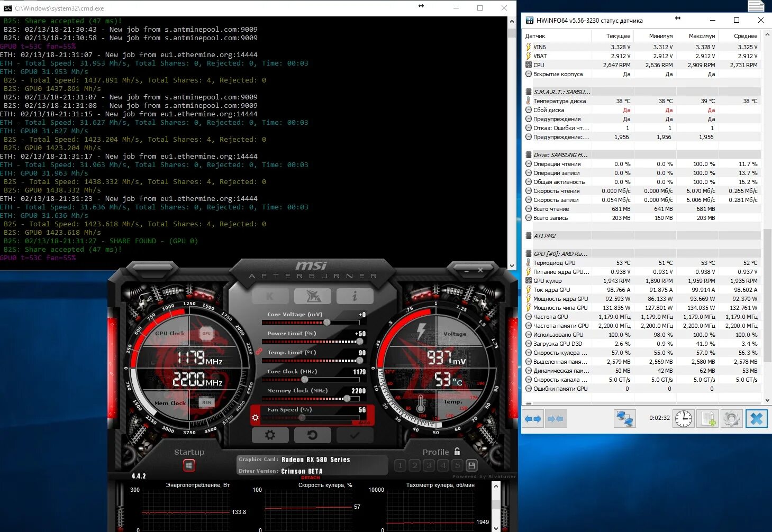
Task: Select profile slot 1 in Afterburner
Action: point(401,465)
